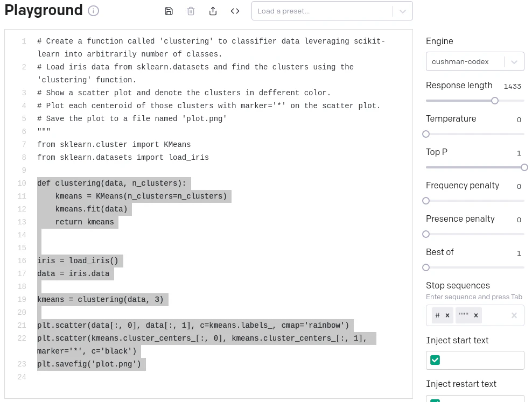Screen dimensions: 532x402
Task: Click the Presence penalty slider handle
Action: (x=426, y=234)
